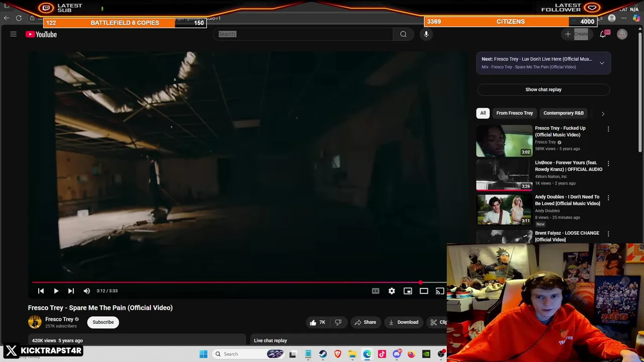Image resolution: width=644 pixels, height=362 pixels.
Task: Open Brave browser from the taskbar
Action: pos(338,354)
